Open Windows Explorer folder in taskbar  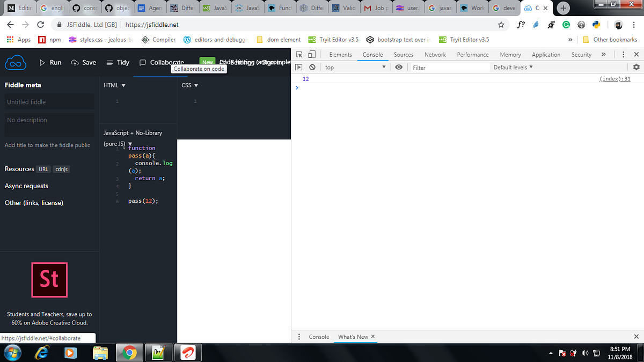(x=100, y=353)
